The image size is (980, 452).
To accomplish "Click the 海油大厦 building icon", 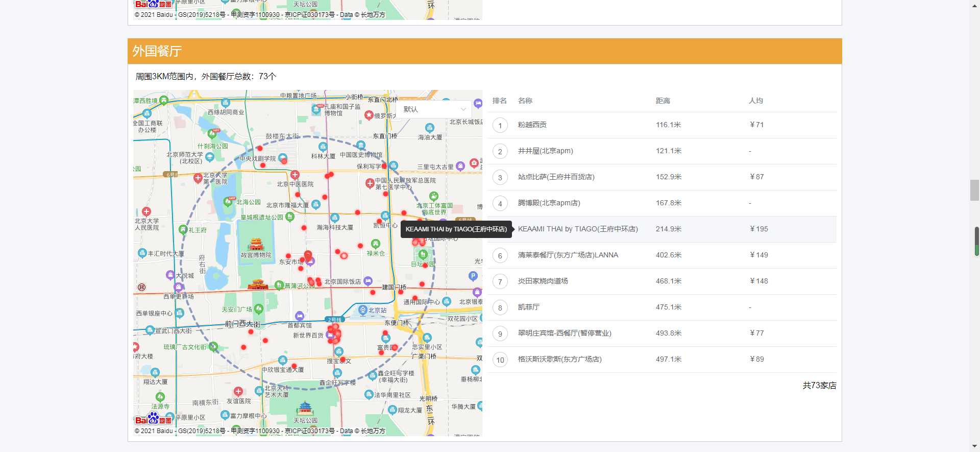I will point(430,128).
